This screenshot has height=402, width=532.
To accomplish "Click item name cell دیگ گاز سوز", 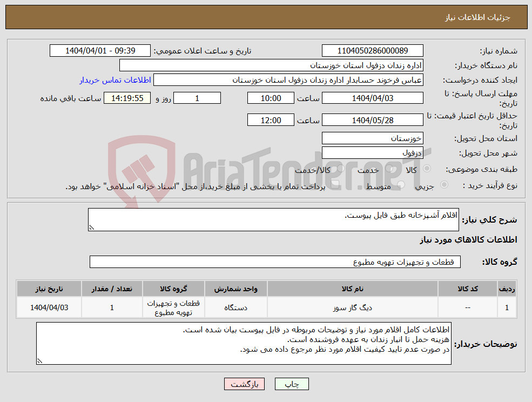I will 353,307.
